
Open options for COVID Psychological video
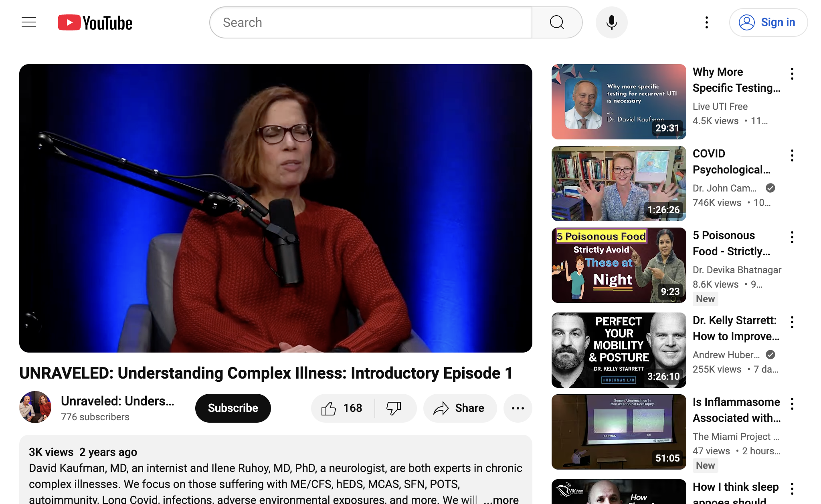point(792,155)
